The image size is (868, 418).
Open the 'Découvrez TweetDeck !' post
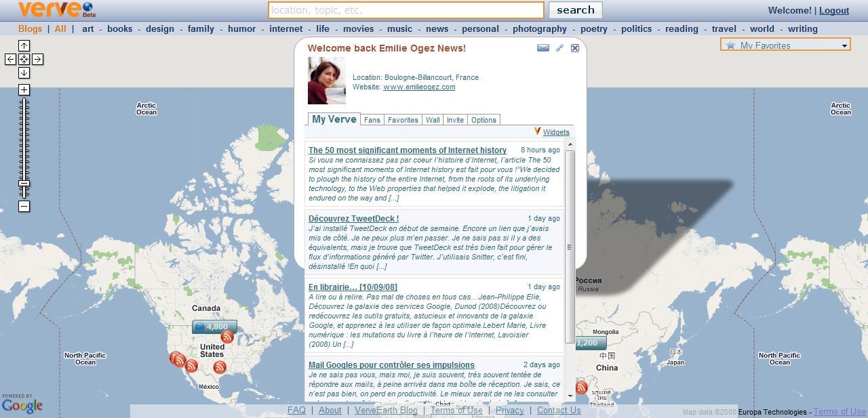coord(353,219)
